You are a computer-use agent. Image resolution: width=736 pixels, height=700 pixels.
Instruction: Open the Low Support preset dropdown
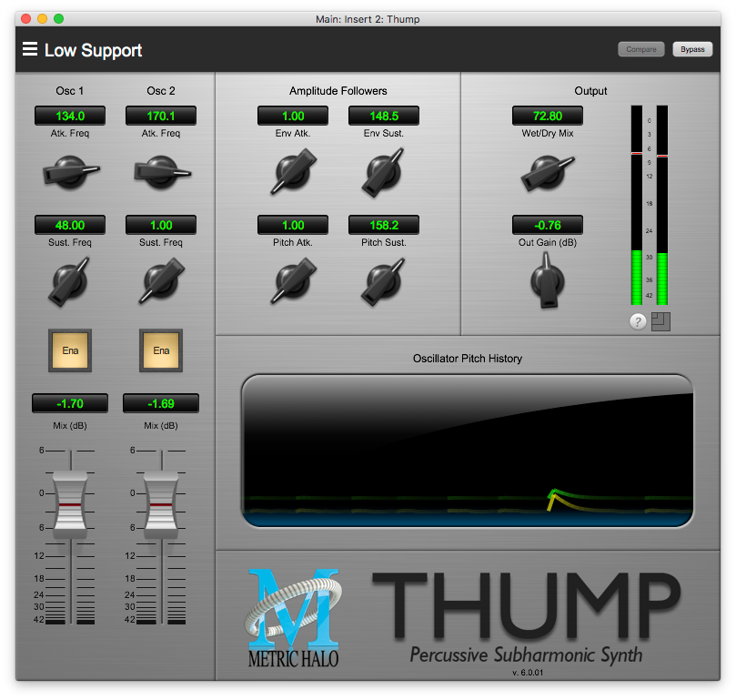(93, 51)
